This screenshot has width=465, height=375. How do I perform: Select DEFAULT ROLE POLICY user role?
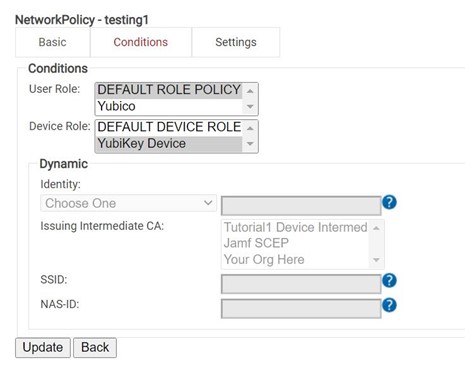click(x=169, y=90)
